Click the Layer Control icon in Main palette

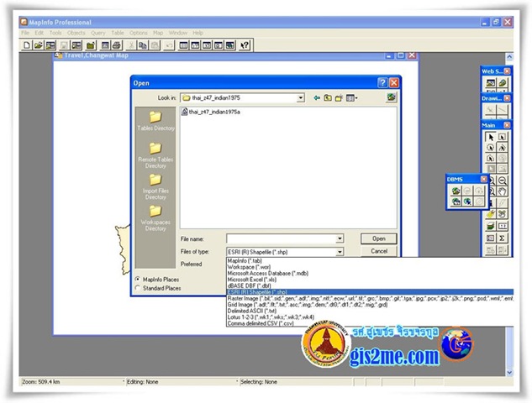pyautogui.click(x=491, y=226)
